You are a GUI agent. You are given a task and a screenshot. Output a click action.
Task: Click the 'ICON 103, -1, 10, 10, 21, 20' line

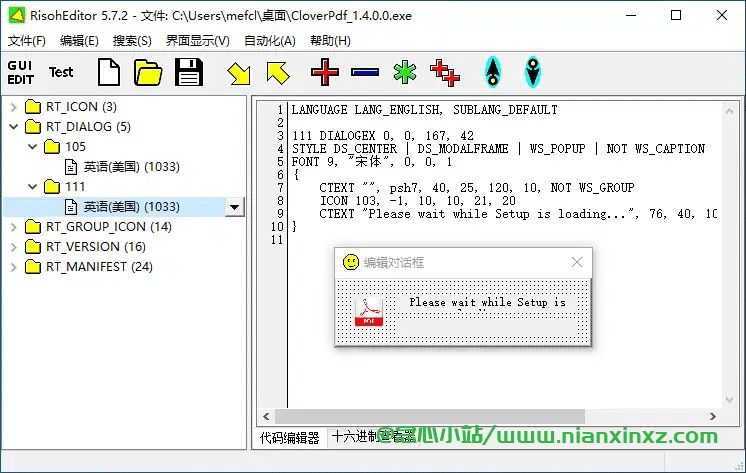click(x=417, y=201)
